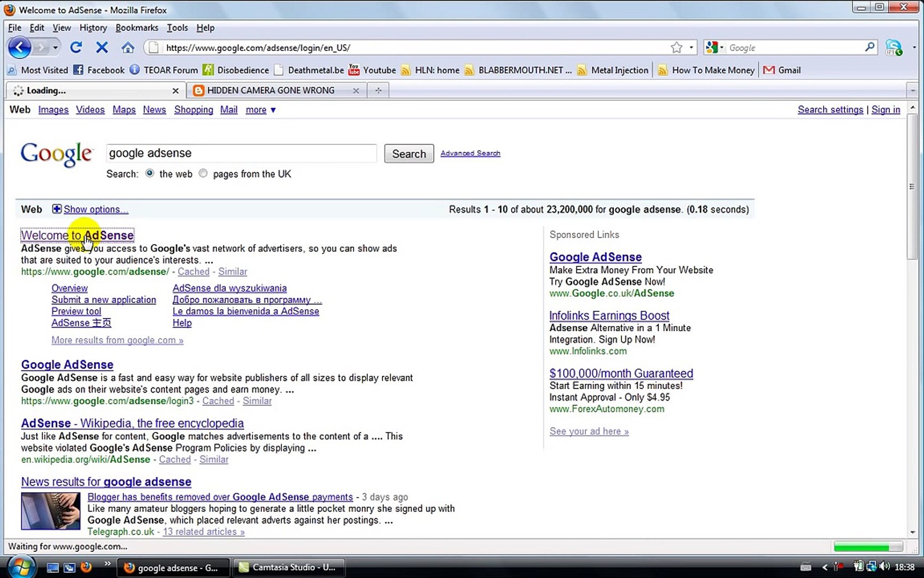Viewport: 924px width, 578px height.
Task: Click the browser Back arrow button
Action: (20, 48)
